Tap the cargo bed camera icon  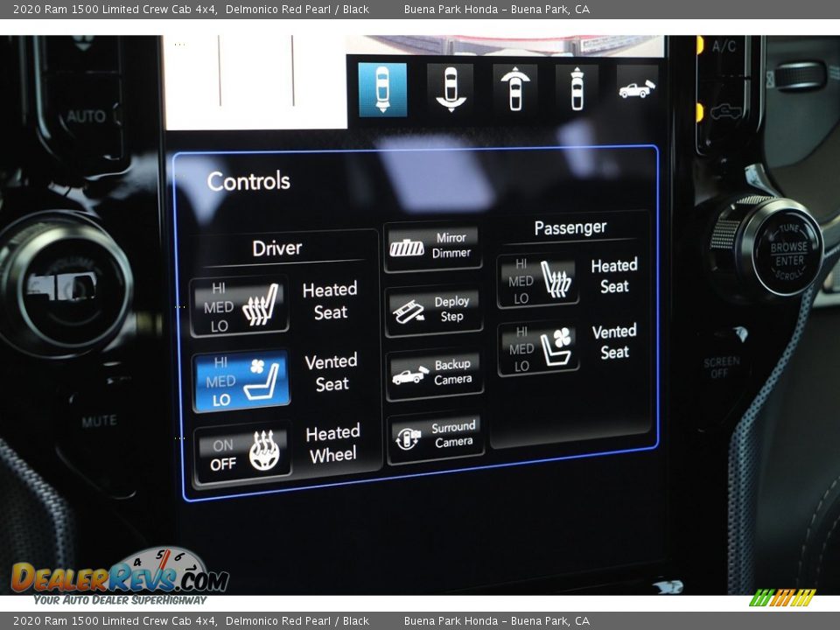636,87
